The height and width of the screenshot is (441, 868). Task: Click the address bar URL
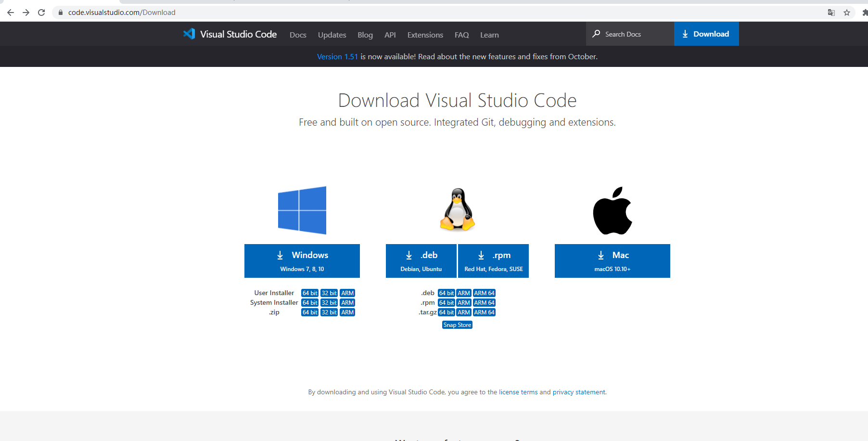tap(122, 13)
